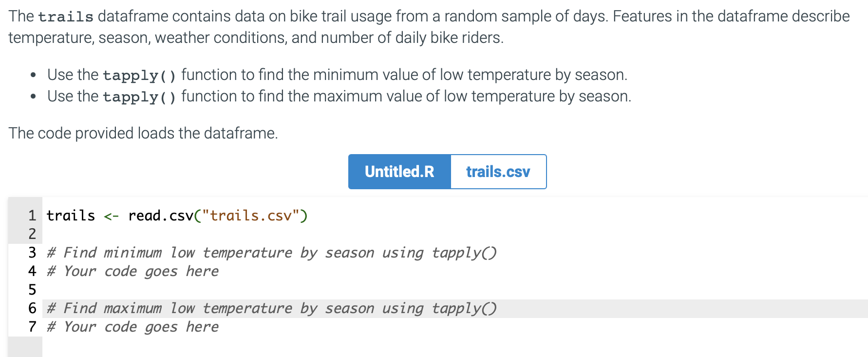Click line number 2 in the gutter
Image resolution: width=868 pixels, height=357 pixels.
click(x=31, y=234)
